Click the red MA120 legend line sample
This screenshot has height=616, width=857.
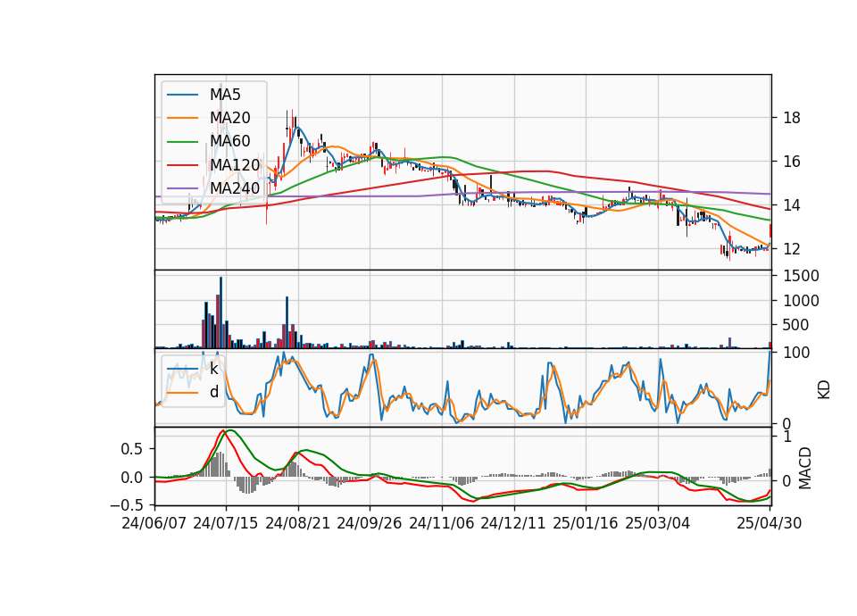(182, 164)
